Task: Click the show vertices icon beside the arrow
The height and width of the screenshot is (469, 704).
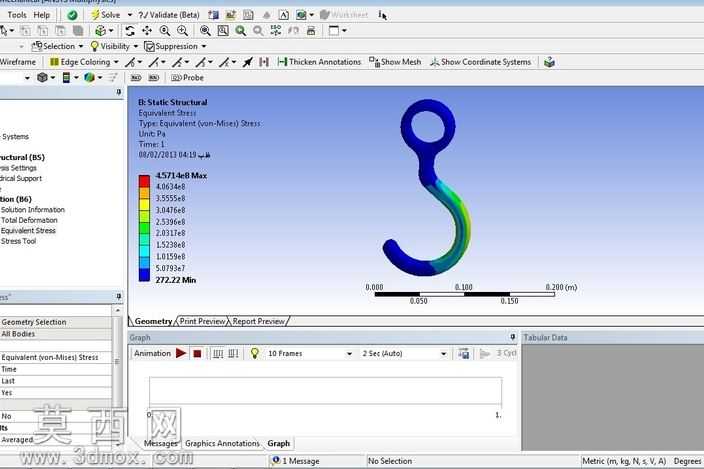Action: 264,62
